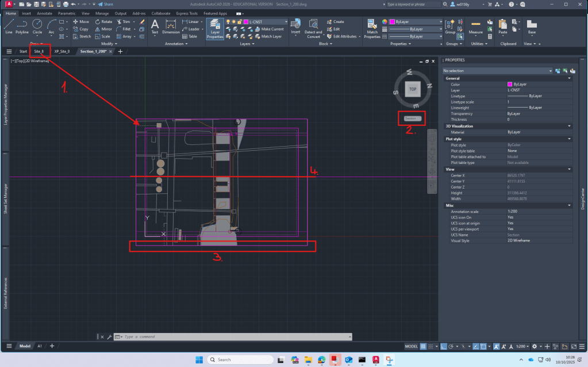Click the Polyline tool
Viewport: 588px width, 367px height.
22,25
